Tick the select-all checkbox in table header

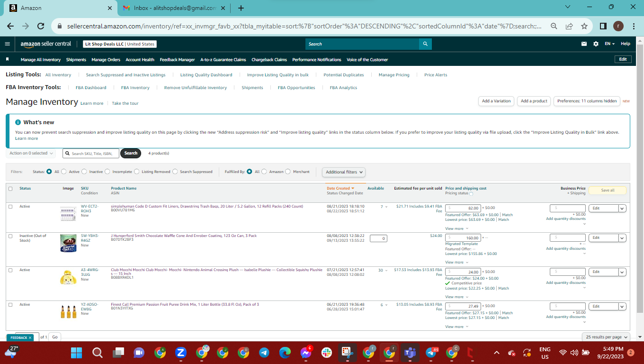(x=10, y=189)
